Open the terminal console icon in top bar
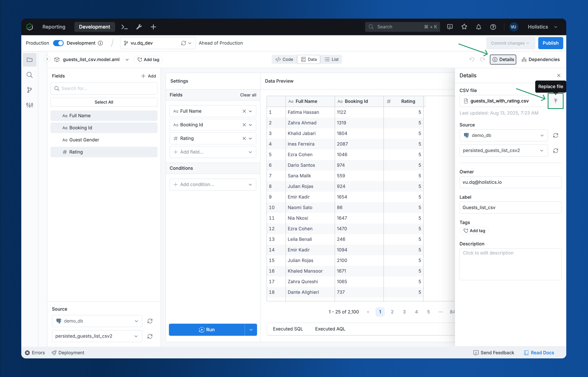The width and height of the screenshot is (588, 377). click(x=124, y=27)
